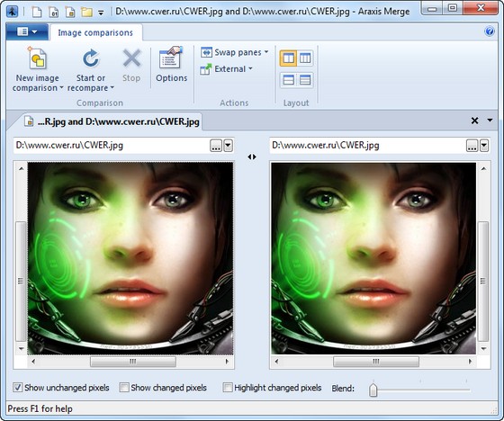Select three-pane horizontal layout
This screenshot has width=504, height=421.
click(x=305, y=79)
